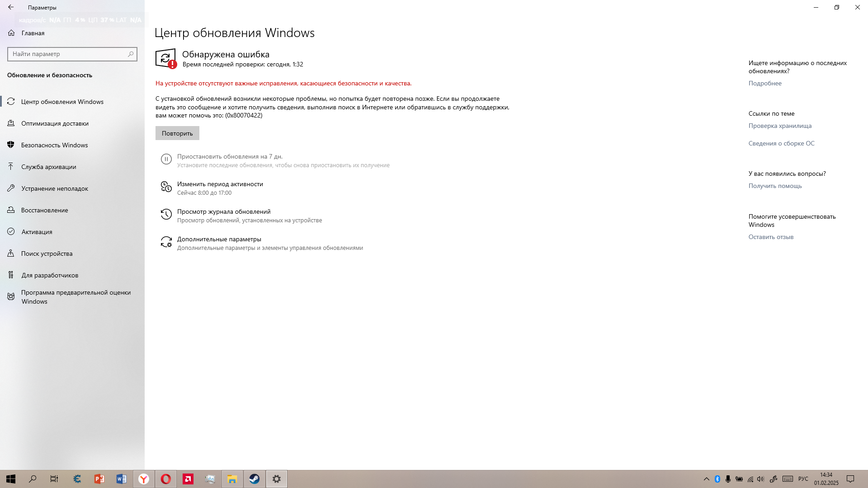Switch input language РУС
Image resolution: width=868 pixels, height=488 pixels.
pos(803,479)
